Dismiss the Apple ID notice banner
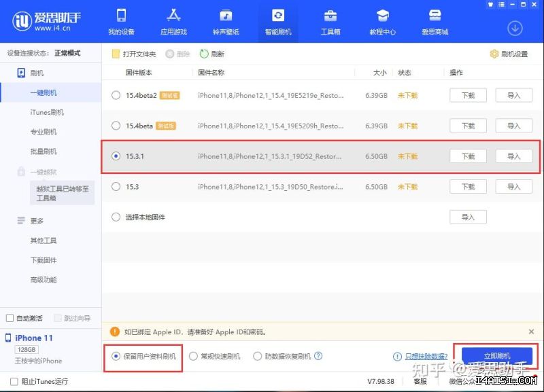The height and width of the screenshot is (392, 544). click(532, 332)
